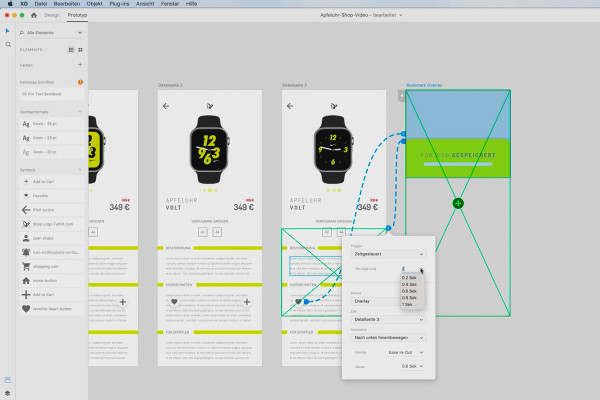Select the turn-notifications-on bell symbol

51,252
